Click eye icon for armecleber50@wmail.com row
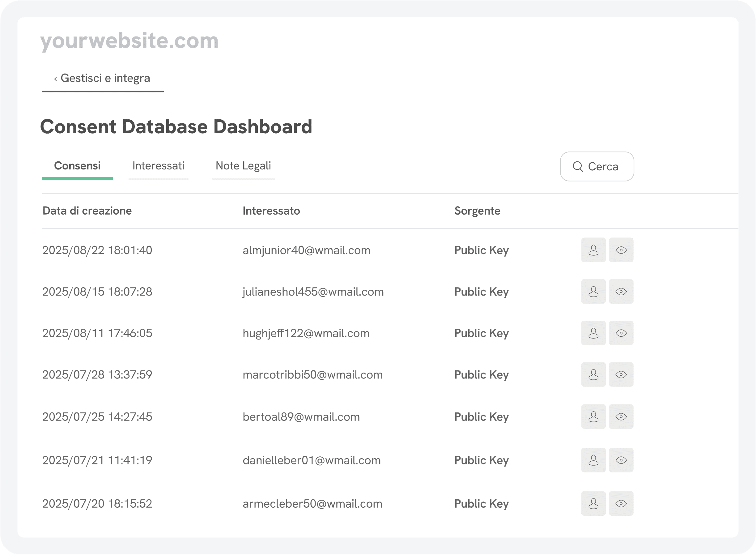The width and height of the screenshot is (756, 555). pos(621,503)
